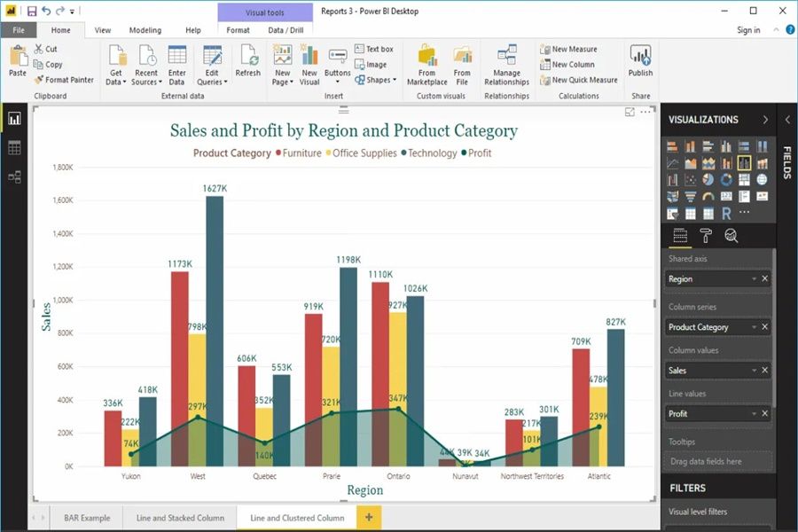Remove Profit from Line values
798x532 pixels.
764,414
